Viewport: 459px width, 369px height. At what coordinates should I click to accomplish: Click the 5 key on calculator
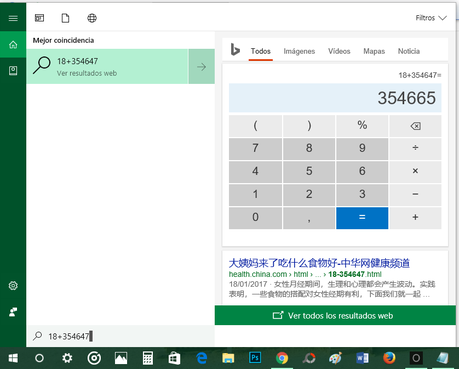[309, 172]
